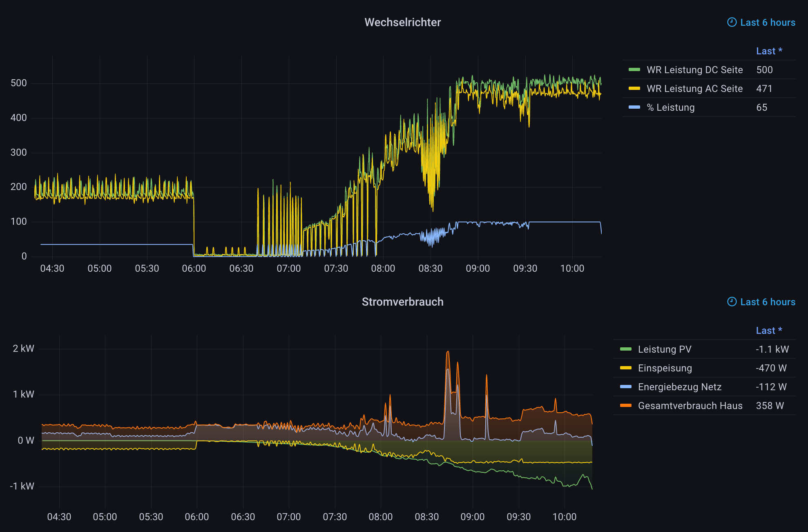Click the 06:00 x-axis label in Wechselrichter chart
This screenshot has height=532, width=808.
[x=194, y=268]
